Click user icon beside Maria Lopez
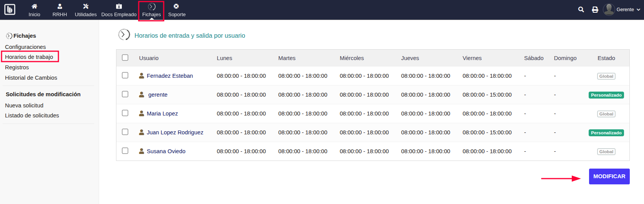 [141, 114]
